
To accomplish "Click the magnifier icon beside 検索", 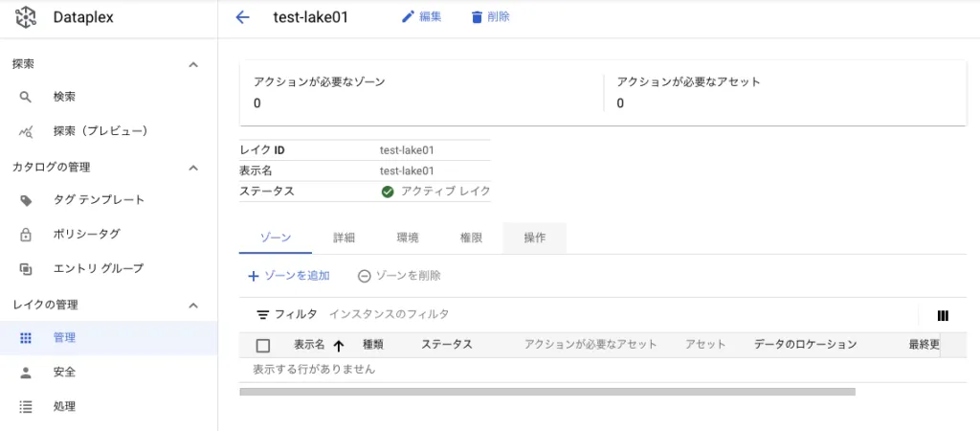I will [x=25, y=97].
